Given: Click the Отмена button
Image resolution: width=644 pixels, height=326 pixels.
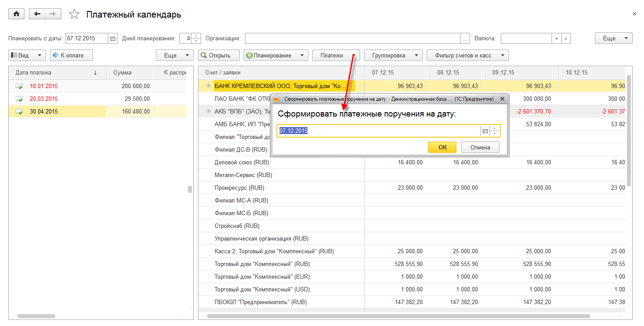Looking at the screenshot, I should [x=480, y=148].
